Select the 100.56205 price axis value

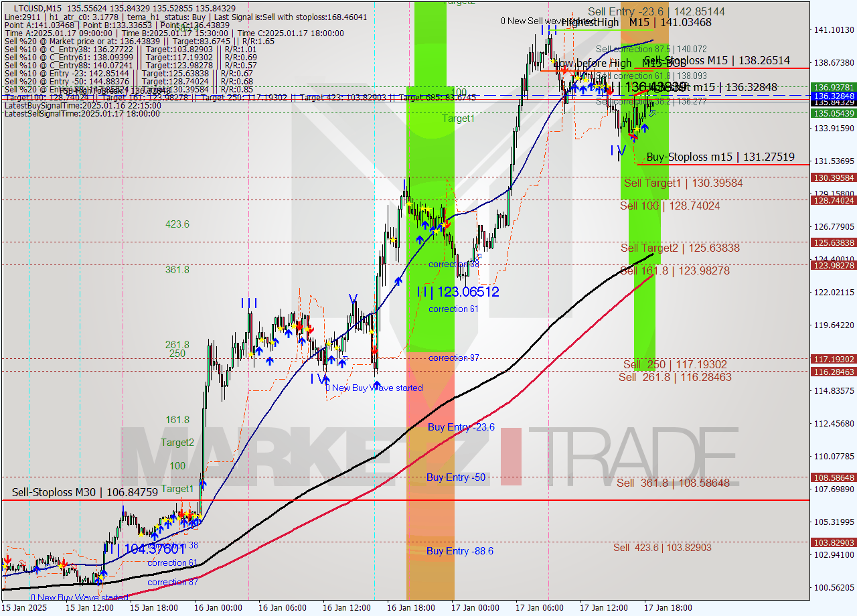[834, 588]
